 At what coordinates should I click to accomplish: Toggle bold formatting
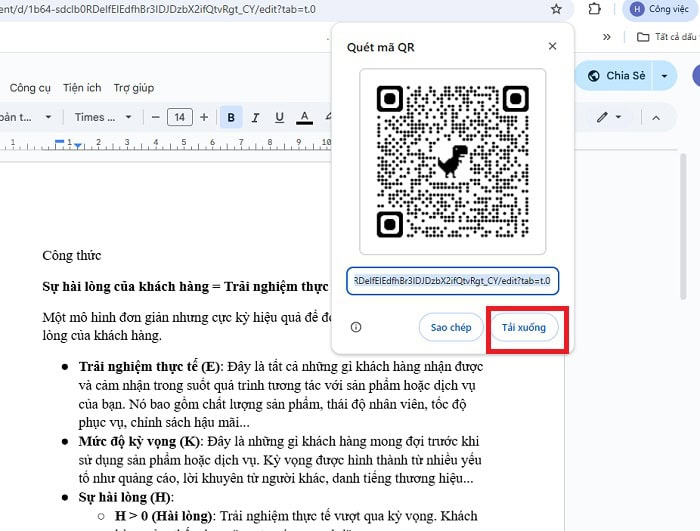(x=231, y=117)
